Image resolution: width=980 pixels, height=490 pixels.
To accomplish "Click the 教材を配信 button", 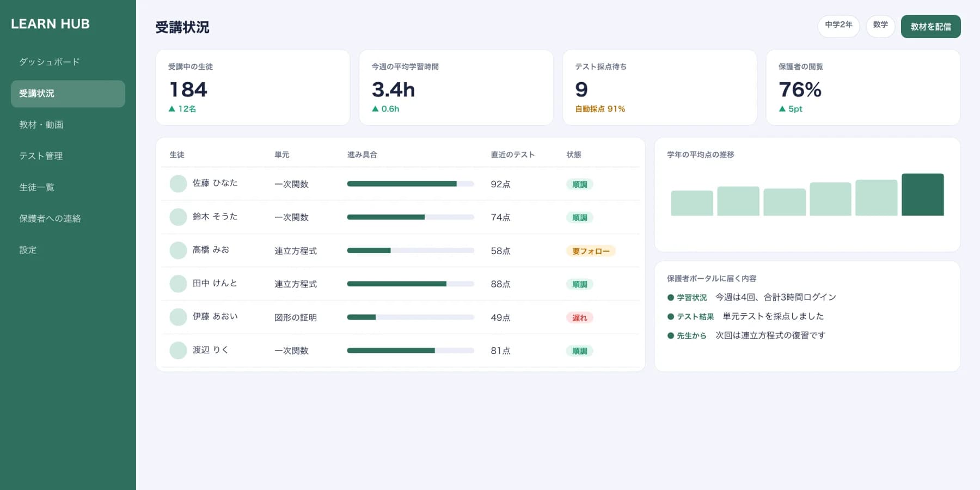I will [931, 27].
